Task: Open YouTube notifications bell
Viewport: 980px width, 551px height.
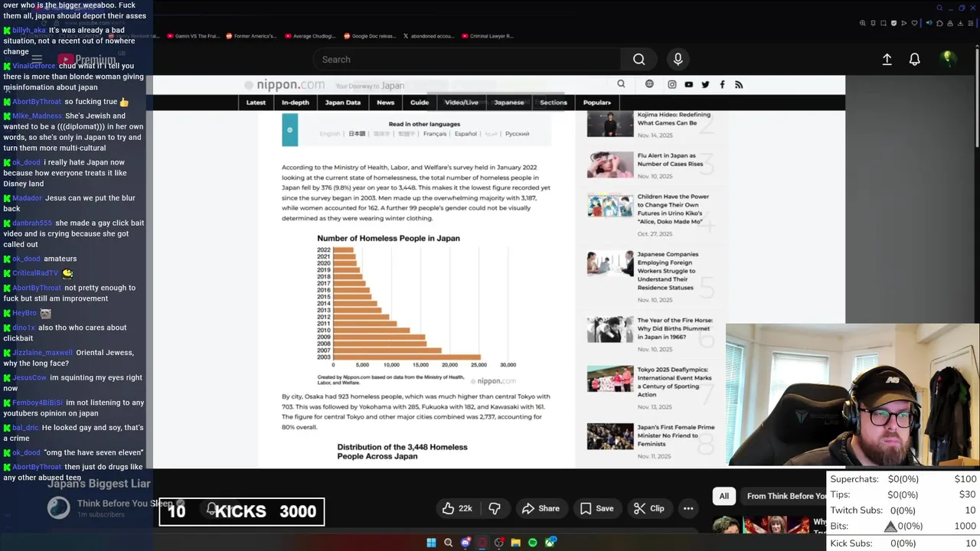Action: pos(914,59)
